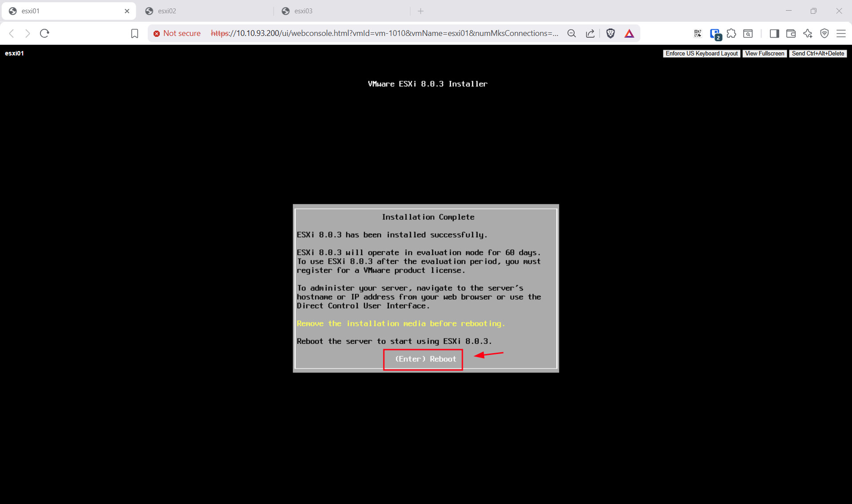This screenshot has width=852, height=504.
Task: Go forward with the browser forward arrow
Action: (x=28, y=33)
